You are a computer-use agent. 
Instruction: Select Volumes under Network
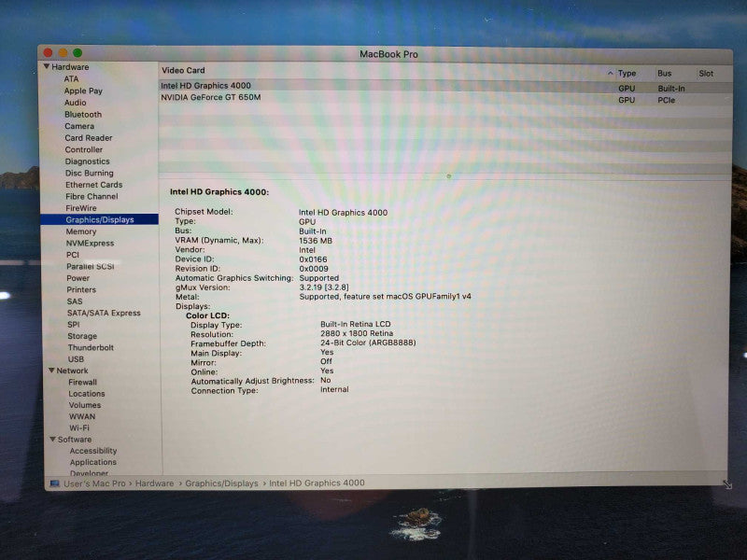click(85, 405)
